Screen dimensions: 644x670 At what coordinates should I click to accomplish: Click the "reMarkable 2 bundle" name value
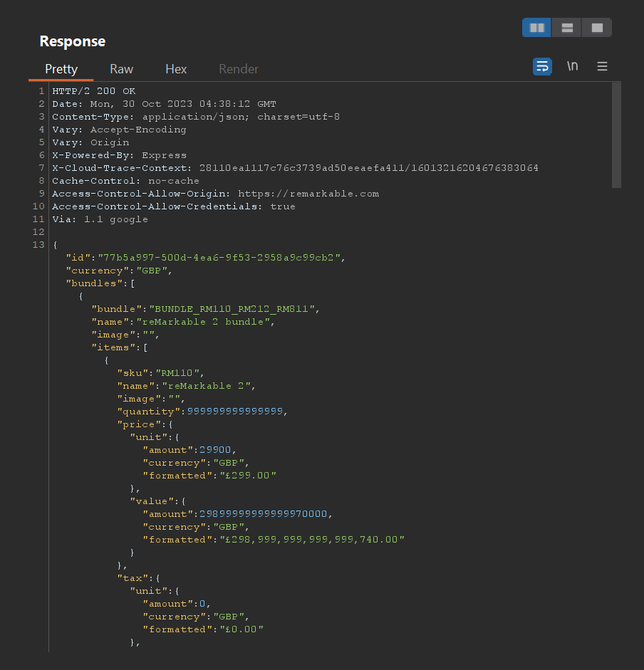[203, 322]
